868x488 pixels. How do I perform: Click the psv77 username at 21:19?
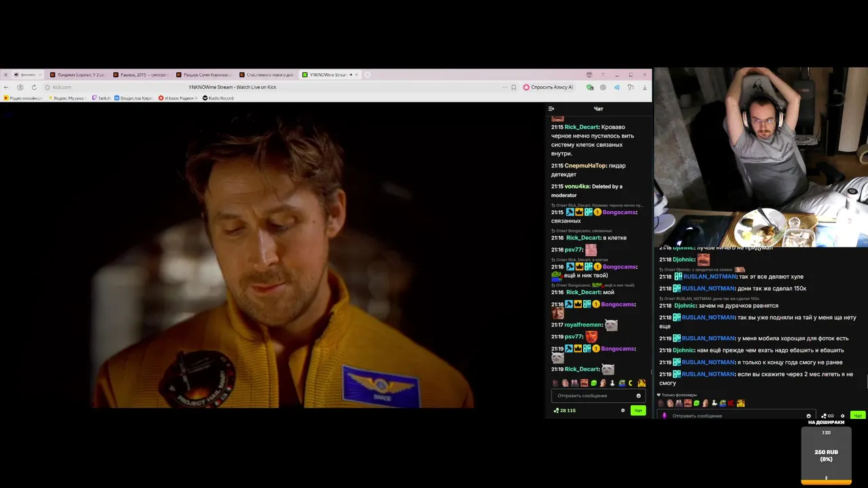(573, 337)
